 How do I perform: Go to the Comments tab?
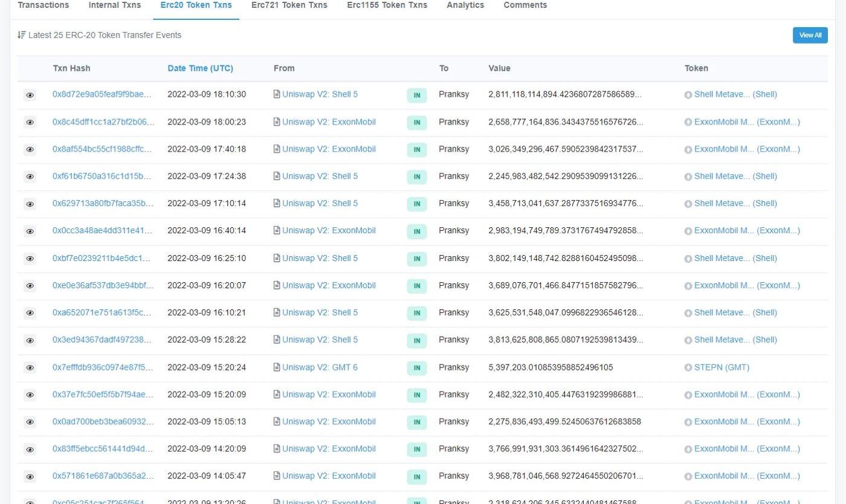point(525,5)
